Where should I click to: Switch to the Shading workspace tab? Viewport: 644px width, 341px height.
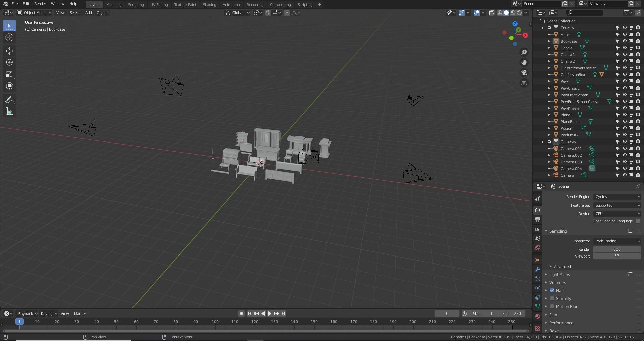click(x=209, y=5)
